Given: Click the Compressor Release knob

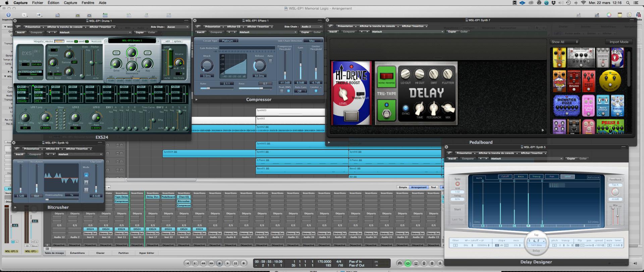Looking at the screenshot, I should 259,65.
